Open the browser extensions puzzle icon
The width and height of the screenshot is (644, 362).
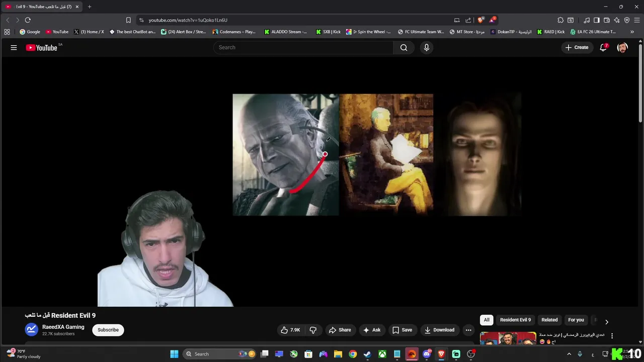pyautogui.click(x=560, y=20)
